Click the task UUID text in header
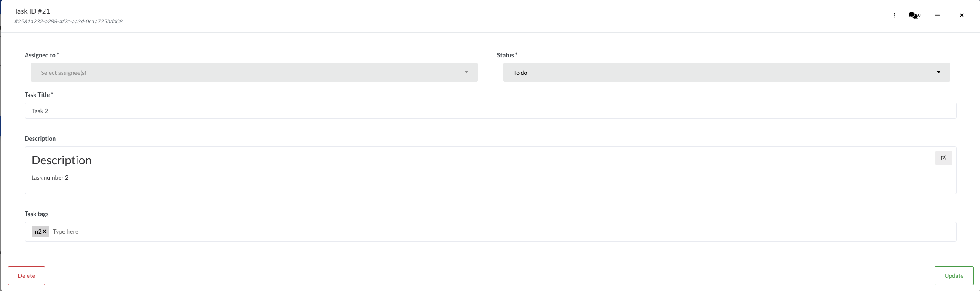Screen dimensions: 980x291 click(68, 21)
